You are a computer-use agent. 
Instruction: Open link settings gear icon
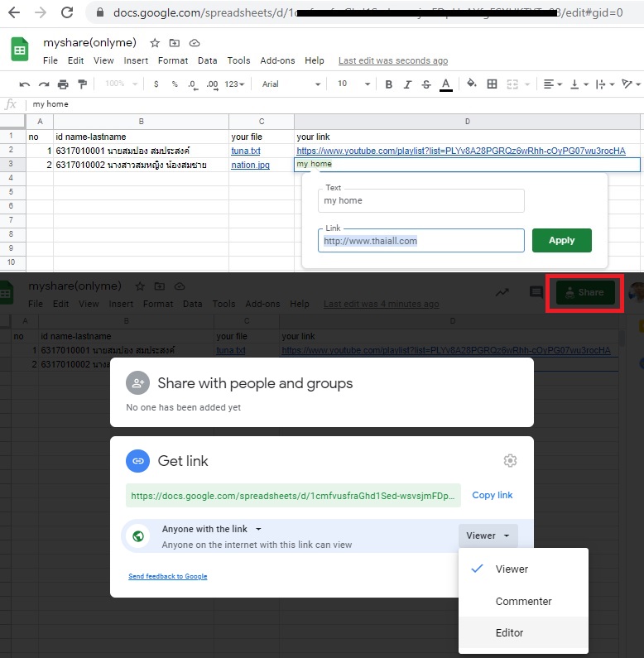[511, 461]
